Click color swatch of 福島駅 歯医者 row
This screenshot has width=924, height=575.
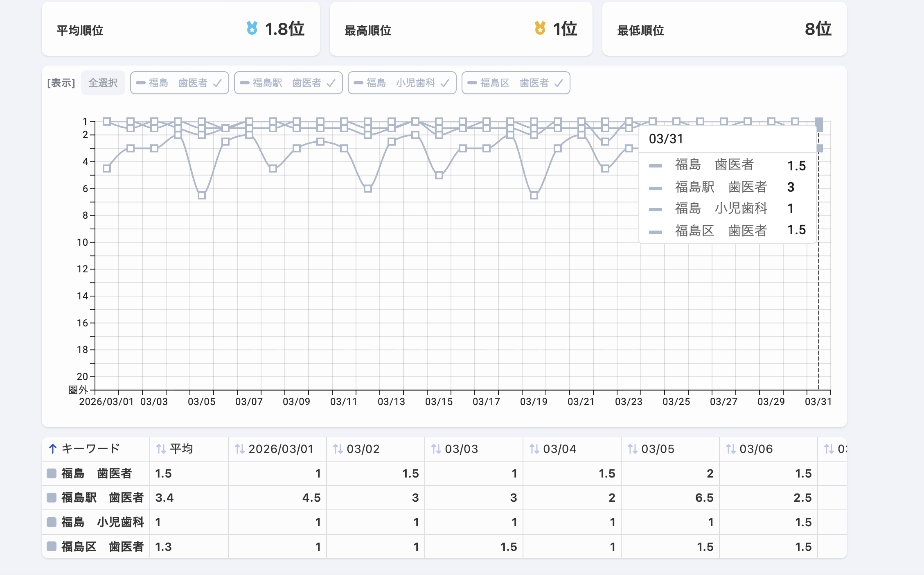(52, 498)
